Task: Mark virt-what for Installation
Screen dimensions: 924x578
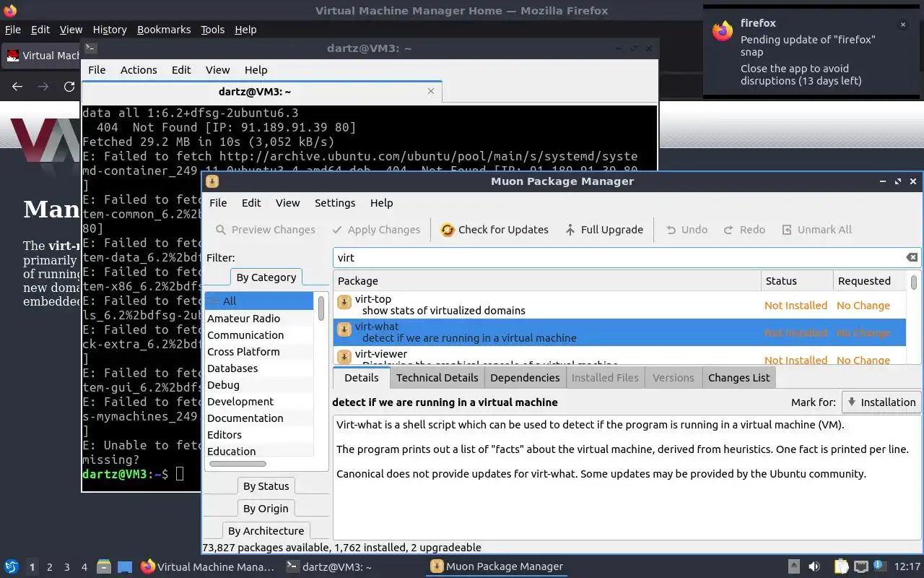Action: point(881,402)
